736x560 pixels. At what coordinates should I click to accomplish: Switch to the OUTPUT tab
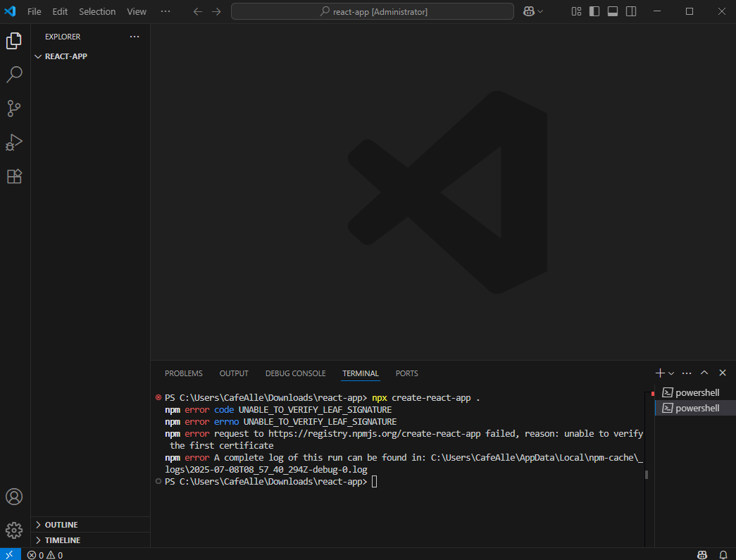click(x=234, y=373)
